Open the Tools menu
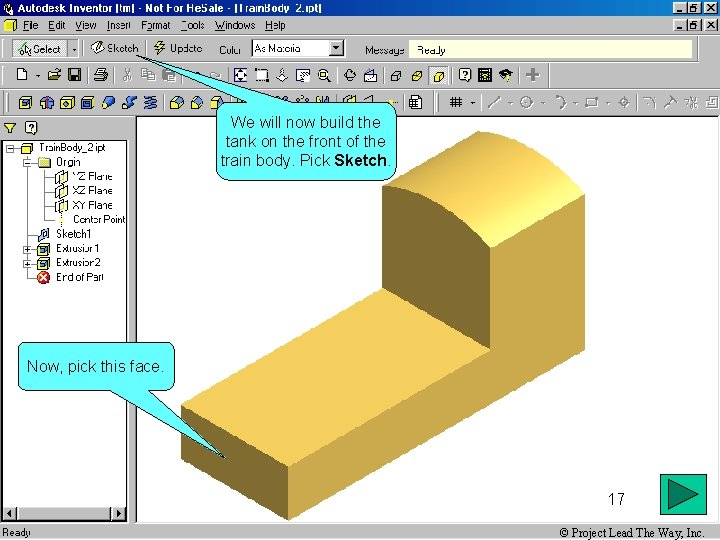 192,25
